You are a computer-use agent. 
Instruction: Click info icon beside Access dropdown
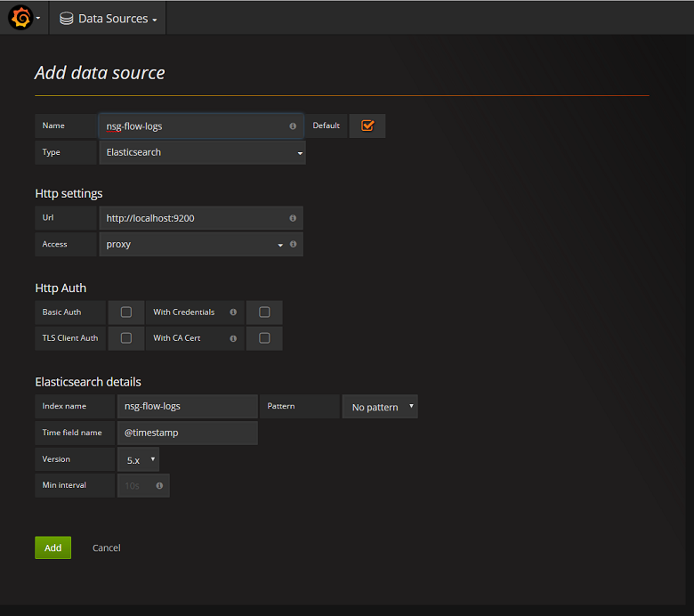pos(293,244)
